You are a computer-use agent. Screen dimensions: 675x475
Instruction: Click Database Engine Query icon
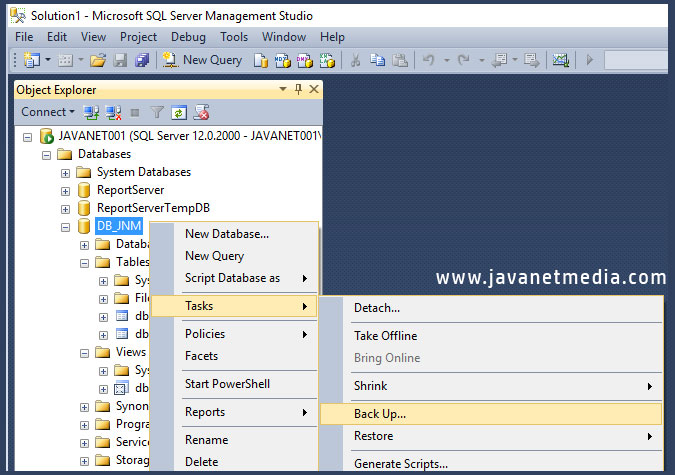260,60
